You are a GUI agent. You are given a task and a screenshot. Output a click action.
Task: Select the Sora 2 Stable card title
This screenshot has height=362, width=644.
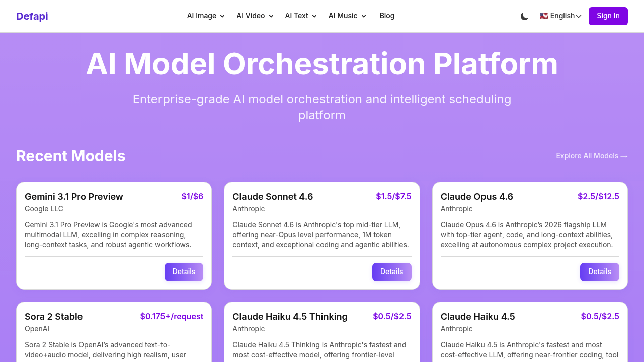54,317
